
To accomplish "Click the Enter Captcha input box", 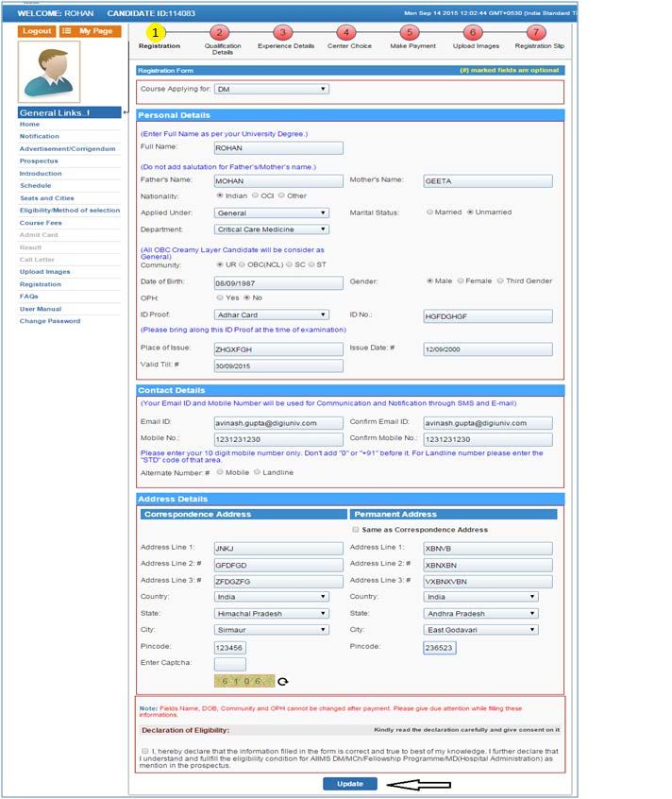I will click(230, 664).
